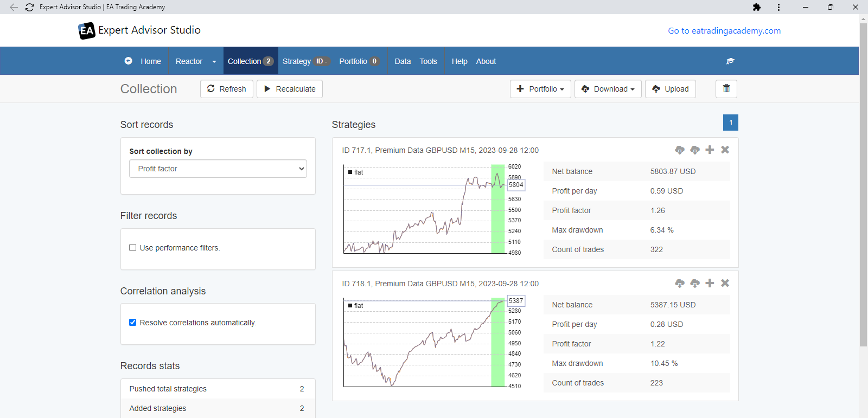The height and width of the screenshot is (418, 868).
Task: Click the page vertical scrollbar
Action: pos(863,184)
